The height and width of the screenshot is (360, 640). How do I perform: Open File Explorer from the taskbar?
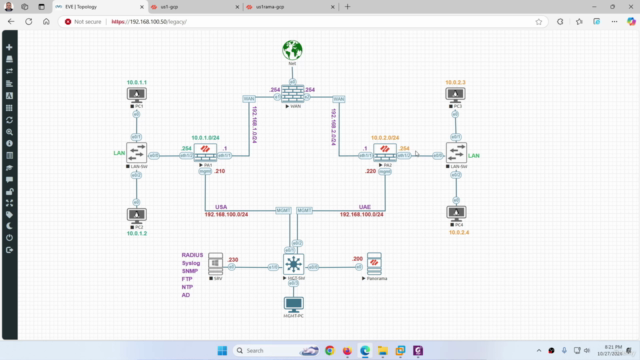(x=382, y=351)
